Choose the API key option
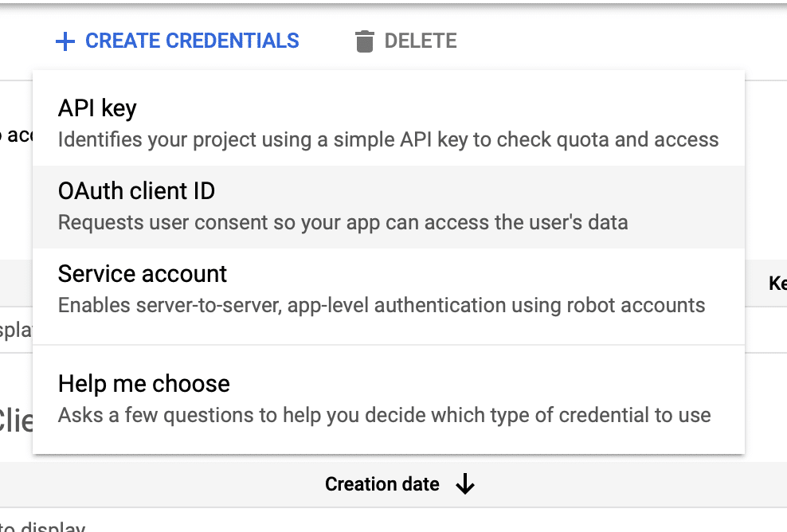This screenshot has width=787, height=532. [x=97, y=108]
